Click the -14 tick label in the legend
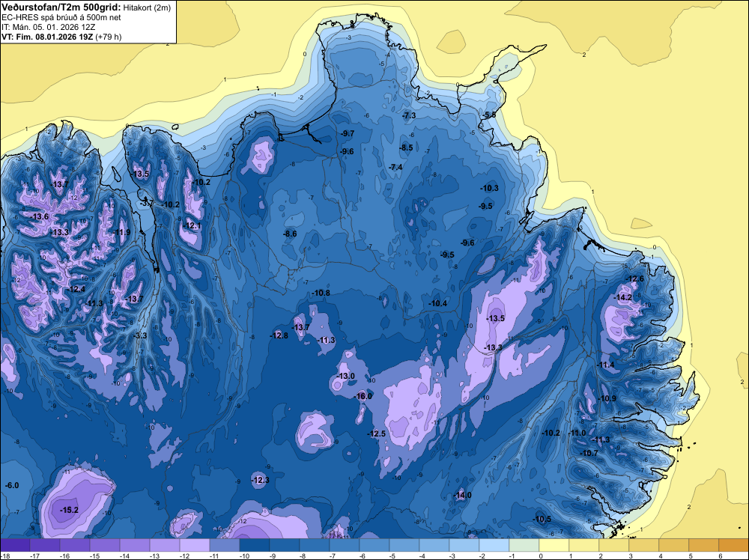This screenshot has height=560, width=749. [x=124, y=556]
